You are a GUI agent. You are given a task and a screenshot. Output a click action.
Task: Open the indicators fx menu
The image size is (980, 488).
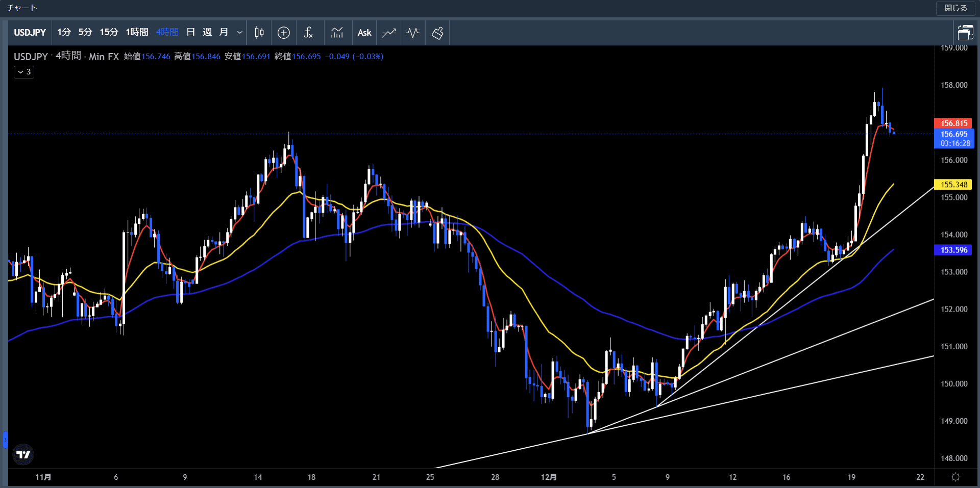[x=308, y=33]
